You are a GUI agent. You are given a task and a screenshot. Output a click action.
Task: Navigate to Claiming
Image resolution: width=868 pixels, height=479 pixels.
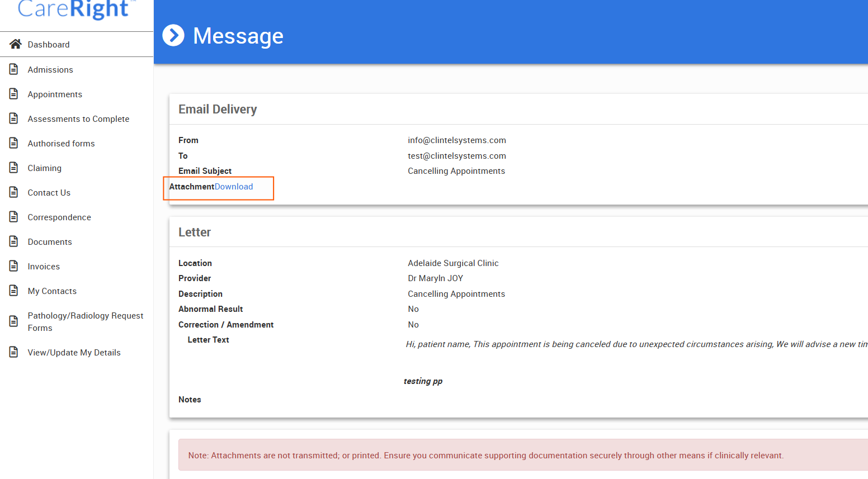click(45, 168)
